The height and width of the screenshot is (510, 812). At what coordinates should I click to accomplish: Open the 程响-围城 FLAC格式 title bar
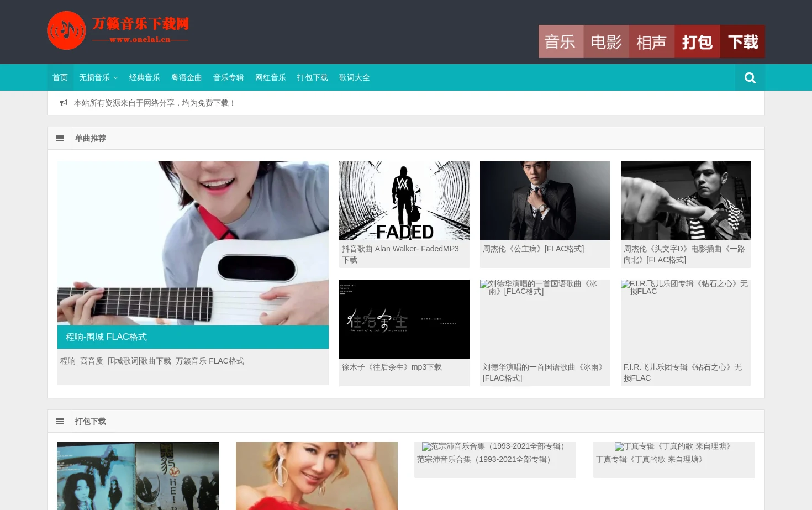click(x=193, y=337)
